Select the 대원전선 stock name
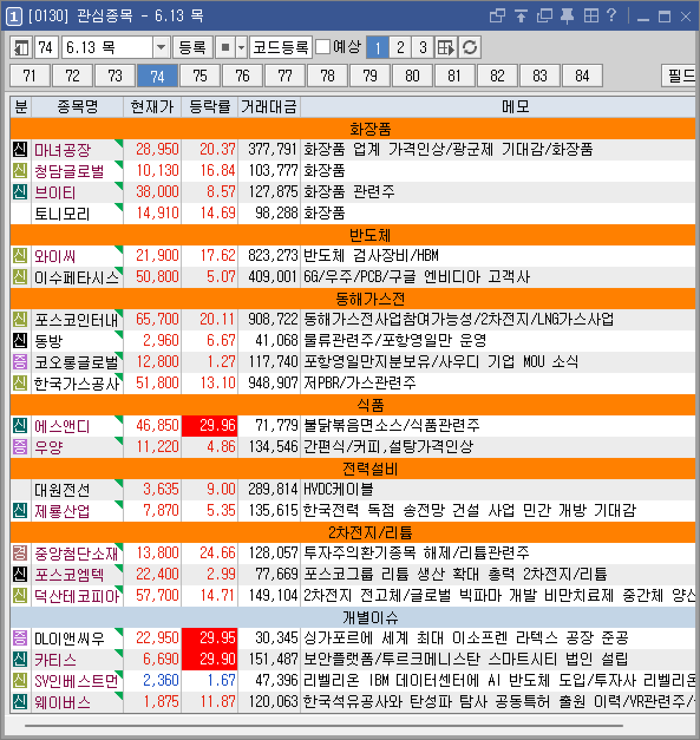Screen dimensions: 700x740 (x=62, y=489)
